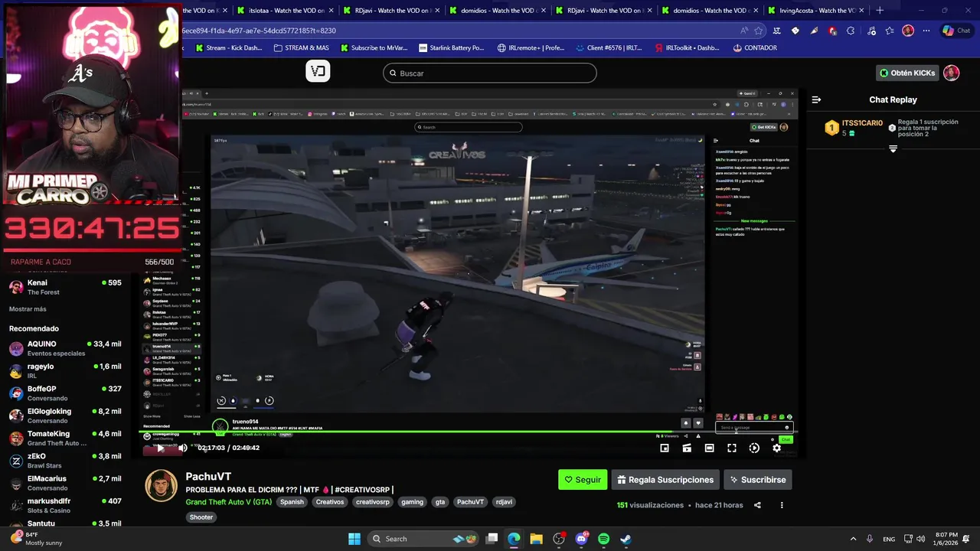This screenshot has width=980, height=551.
Task: Close the IrvingAcosta tab
Action: pos(861,11)
